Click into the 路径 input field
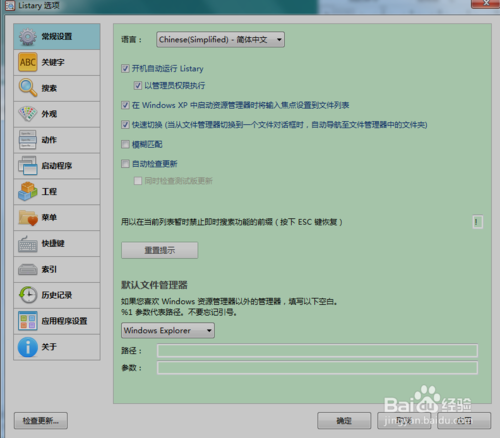 click(317, 351)
